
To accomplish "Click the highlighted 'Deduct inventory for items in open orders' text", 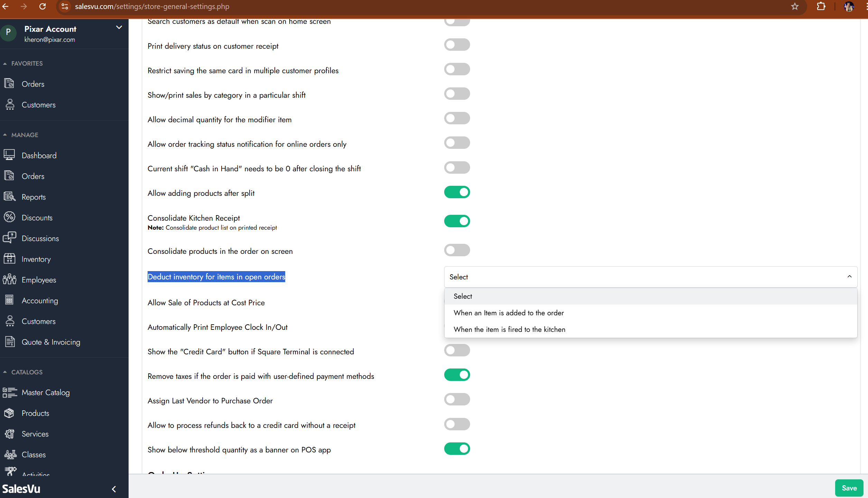I will pos(216,277).
